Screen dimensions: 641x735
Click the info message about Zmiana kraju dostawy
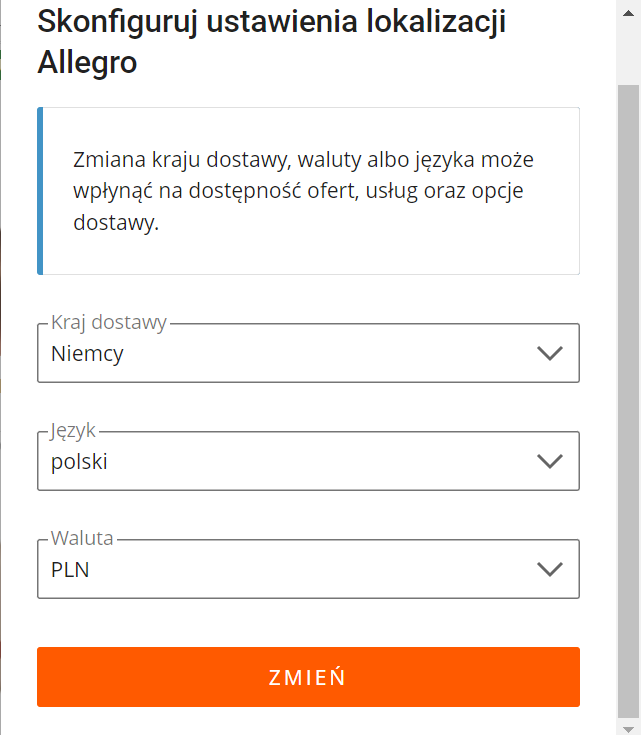[x=303, y=191]
